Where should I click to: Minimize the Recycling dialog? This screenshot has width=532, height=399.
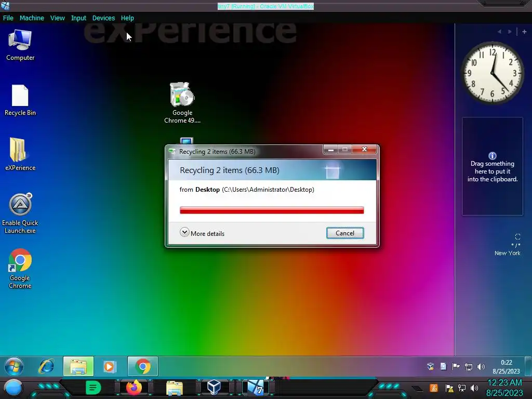click(330, 149)
